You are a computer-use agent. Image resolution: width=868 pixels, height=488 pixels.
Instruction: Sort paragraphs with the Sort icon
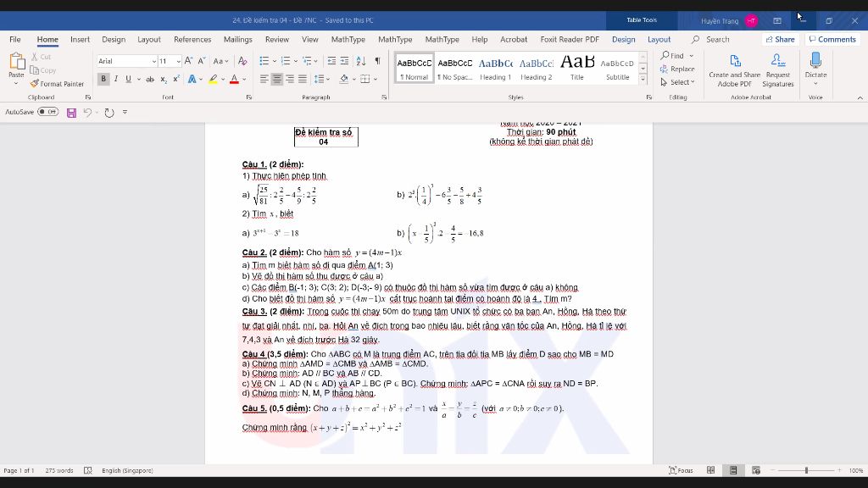point(361,61)
